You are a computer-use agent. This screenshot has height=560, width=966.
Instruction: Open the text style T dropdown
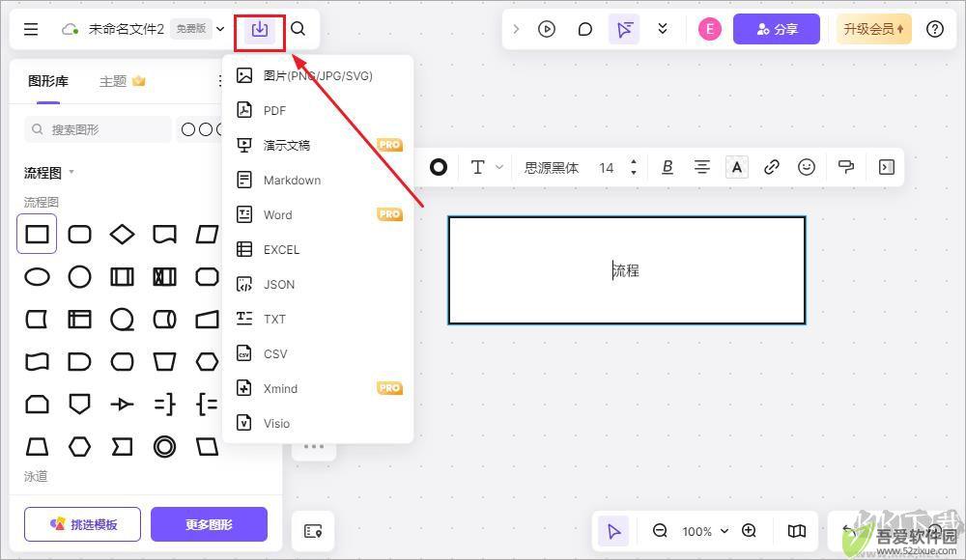coord(487,167)
